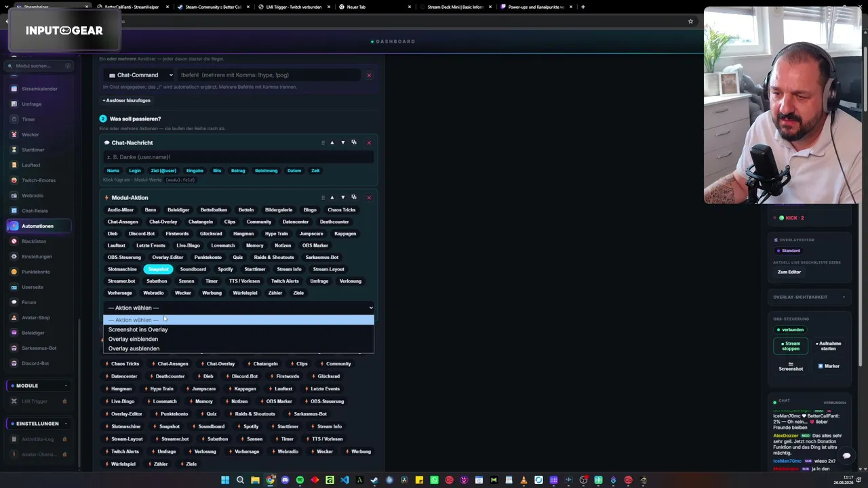Delete the Modul-Aktion block
This screenshot has width=868, height=488.
point(369,198)
